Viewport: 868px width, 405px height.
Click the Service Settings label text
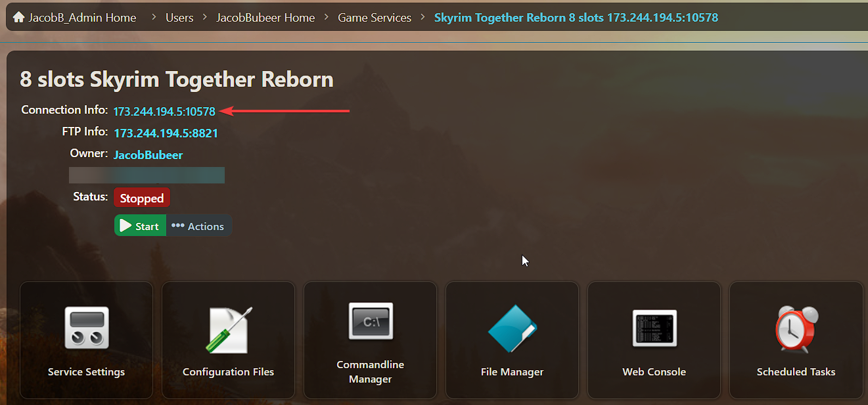coord(86,372)
